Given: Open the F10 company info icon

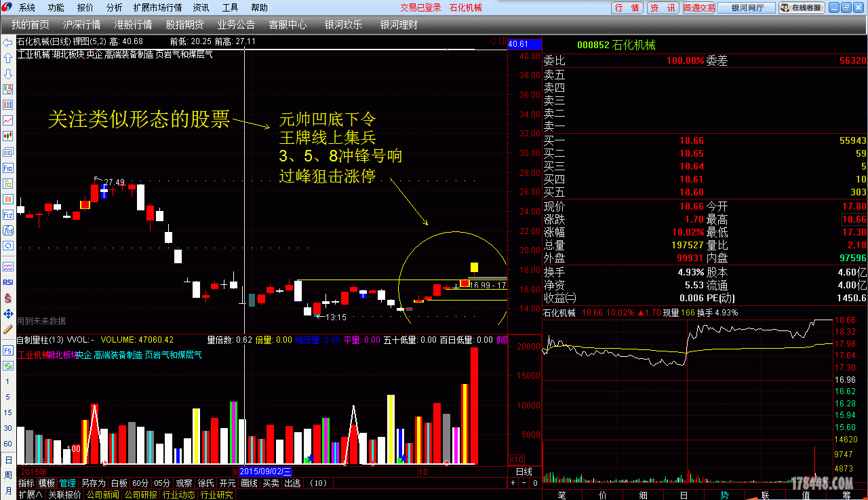Looking at the screenshot, I should point(8,167).
